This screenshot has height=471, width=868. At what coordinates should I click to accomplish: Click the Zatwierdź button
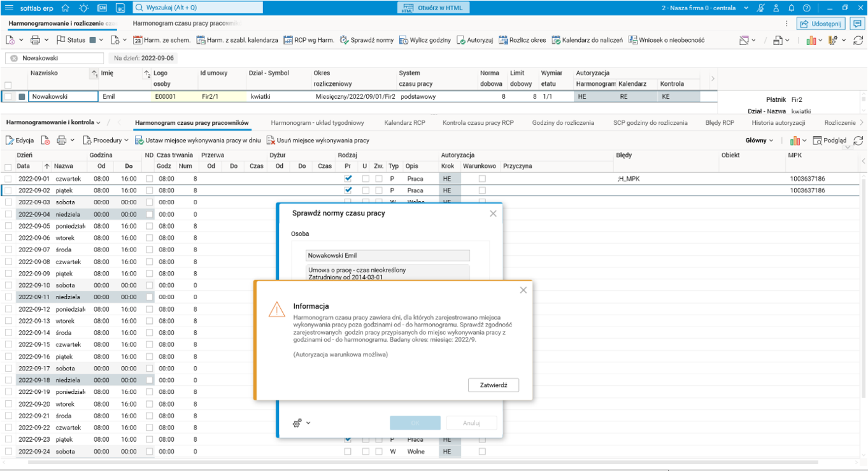[x=493, y=385]
